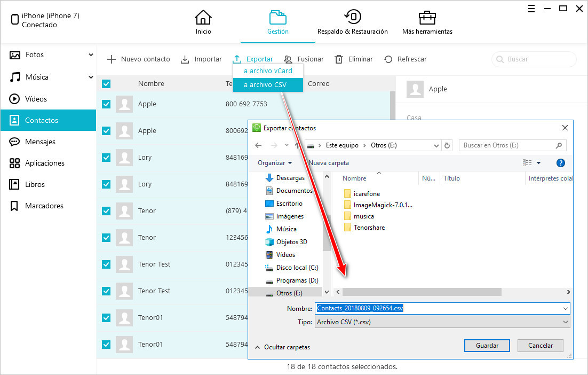This screenshot has height=375, width=588.
Task: Click the Música note icon in sidebar
Action: pos(15,77)
